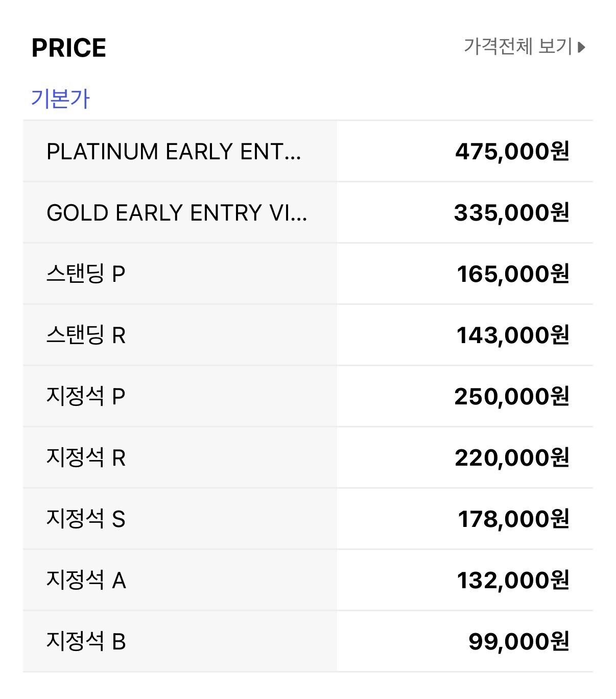The image size is (616, 699).
Task: Click the 475,000원 price
Action: (512, 152)
